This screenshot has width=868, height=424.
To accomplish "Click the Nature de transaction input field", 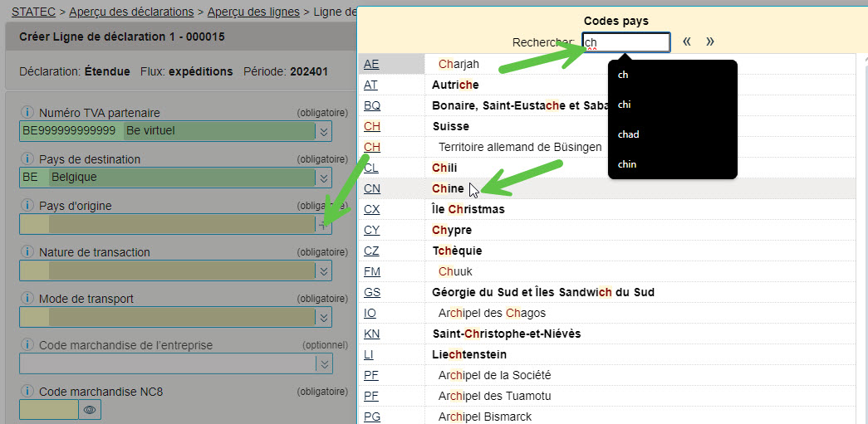I will pos(168,270).
